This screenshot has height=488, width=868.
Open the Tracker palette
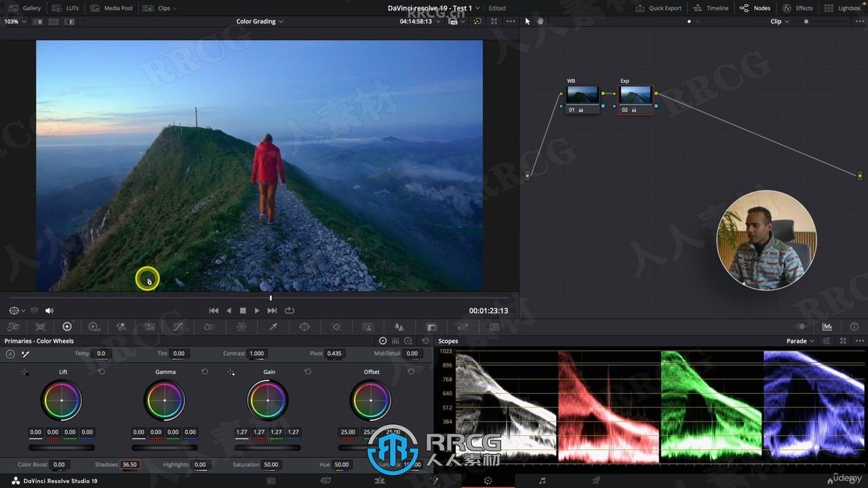click(336, 327)
